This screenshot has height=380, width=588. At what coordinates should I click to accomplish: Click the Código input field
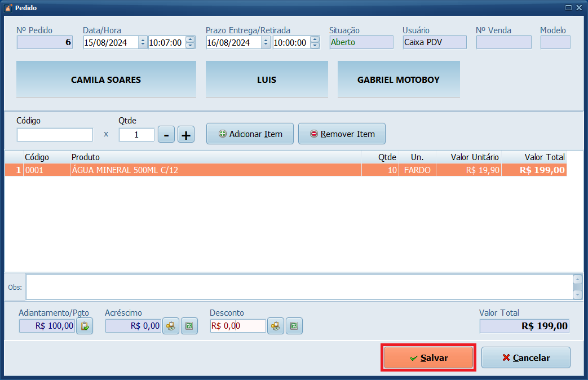[55, 135]
